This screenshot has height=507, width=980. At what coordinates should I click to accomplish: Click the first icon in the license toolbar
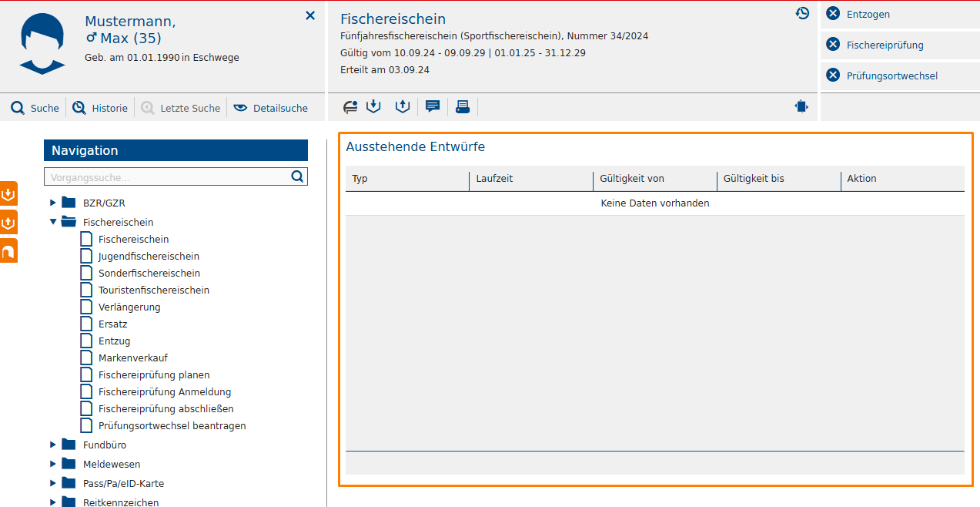coord(350,107)
